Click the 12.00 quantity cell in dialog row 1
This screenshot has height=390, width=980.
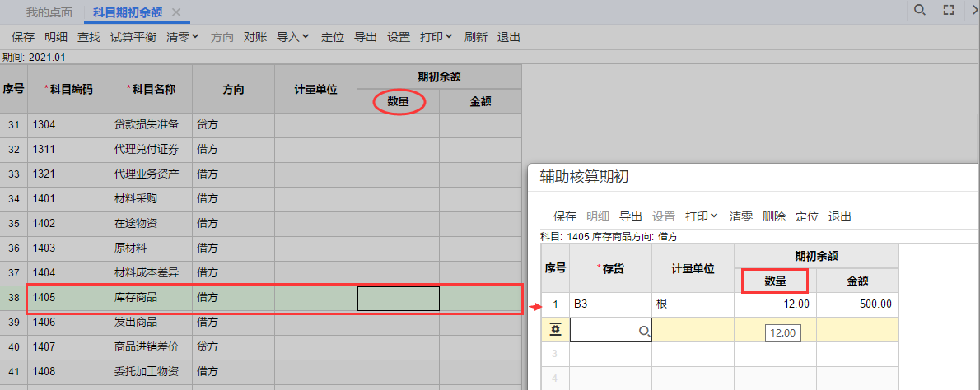point(775,304)
